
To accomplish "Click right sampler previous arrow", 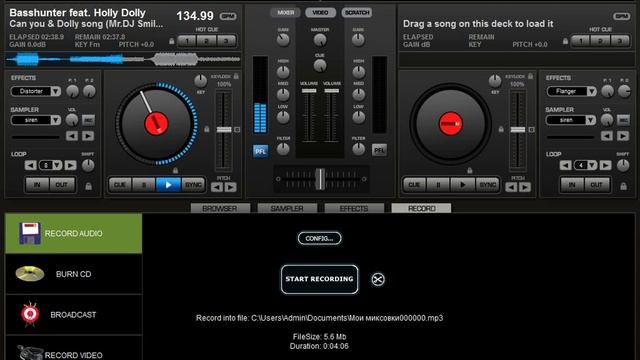I will point(607,136).
